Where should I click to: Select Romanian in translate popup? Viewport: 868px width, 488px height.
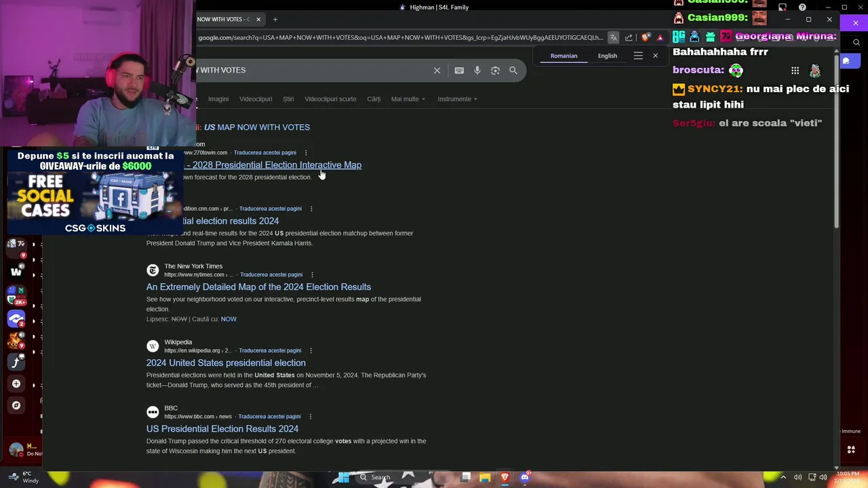(564, 56)
